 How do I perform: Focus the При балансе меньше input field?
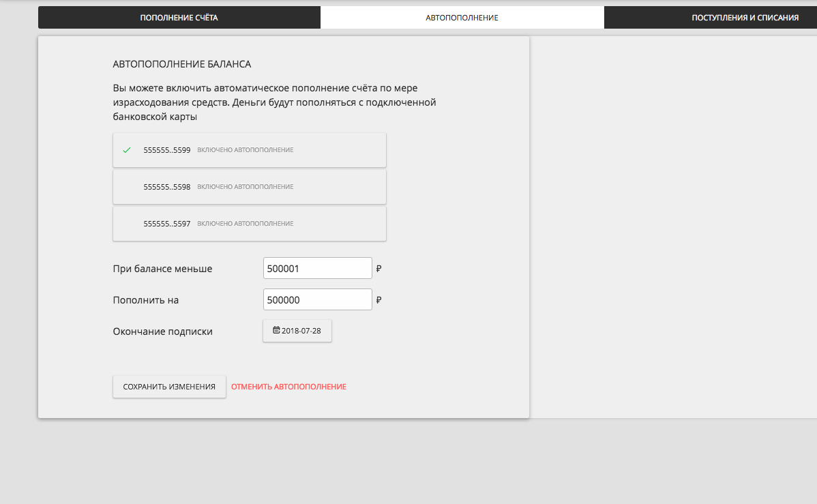(x=317, y=269)
